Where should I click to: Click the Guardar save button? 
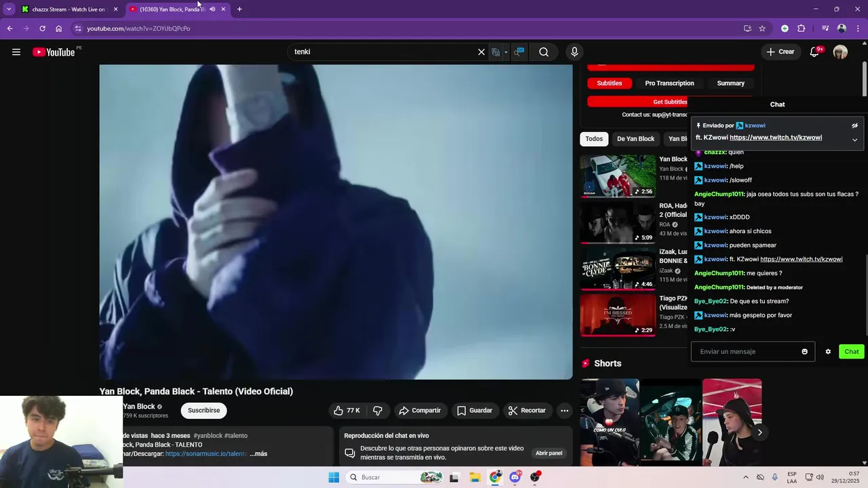(x=475, y=411)
